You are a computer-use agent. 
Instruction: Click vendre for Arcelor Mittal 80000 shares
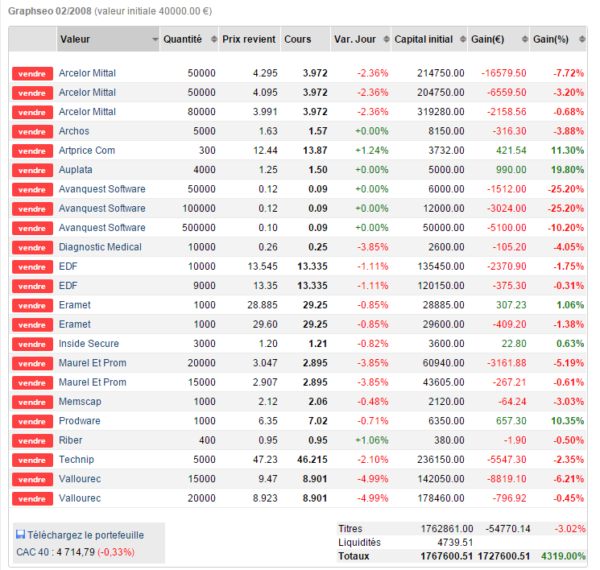pyautogui.click(x=33, y=112)
